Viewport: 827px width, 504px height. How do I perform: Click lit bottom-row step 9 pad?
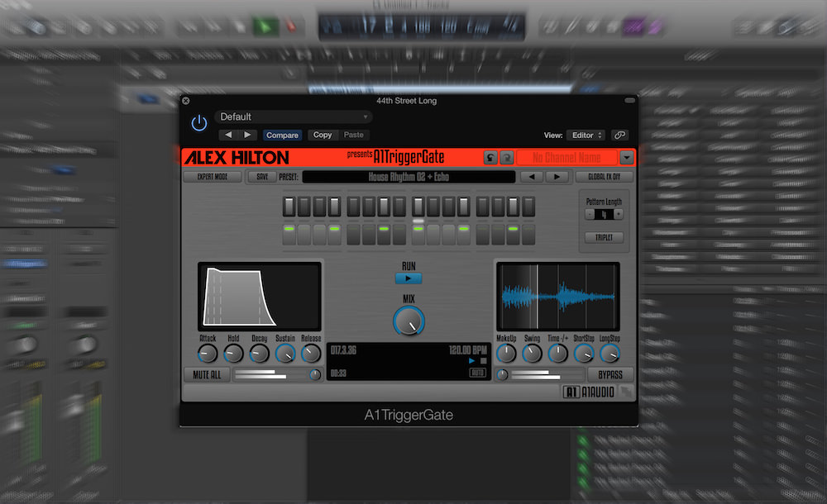pyautogui.click(x=418, y=235)
